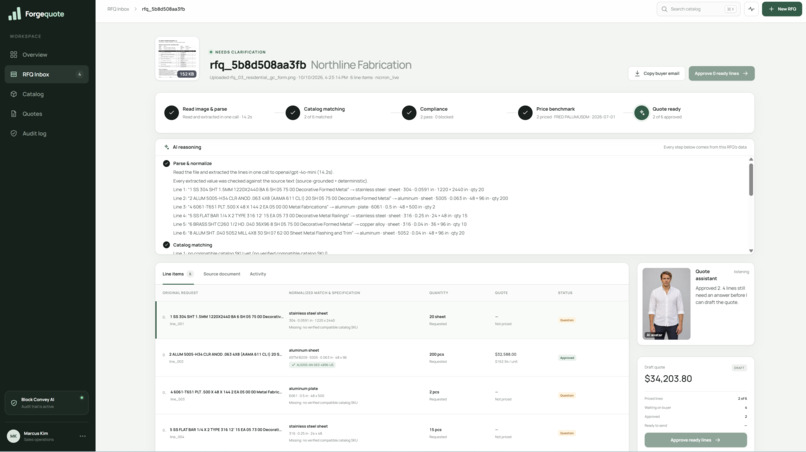Switch to the Source document tab

pos(222,274)
